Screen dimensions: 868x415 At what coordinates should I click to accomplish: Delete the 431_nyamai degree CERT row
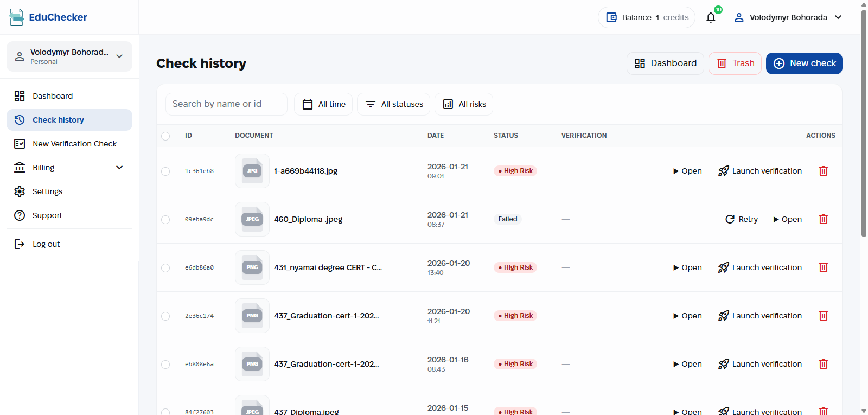(824, 267)
